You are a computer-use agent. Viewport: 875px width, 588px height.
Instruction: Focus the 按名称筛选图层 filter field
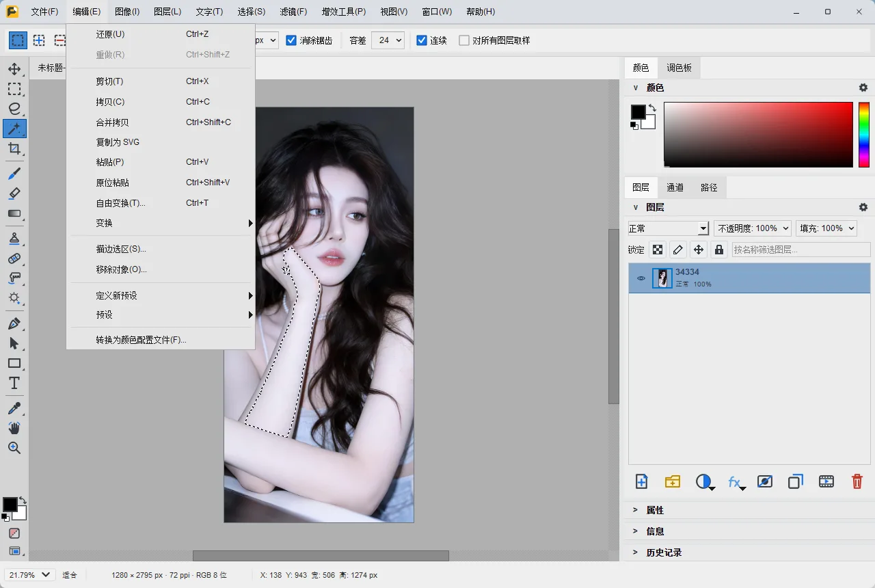[801, 250]
